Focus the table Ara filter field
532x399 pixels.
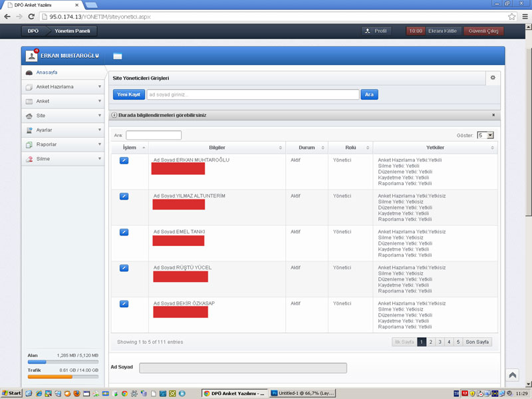[154, 136]
